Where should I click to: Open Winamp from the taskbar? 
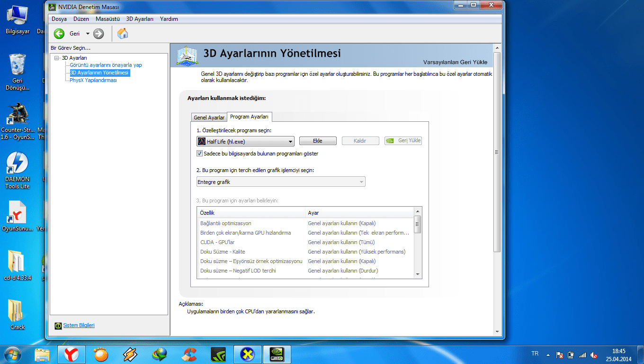[130, 354]
